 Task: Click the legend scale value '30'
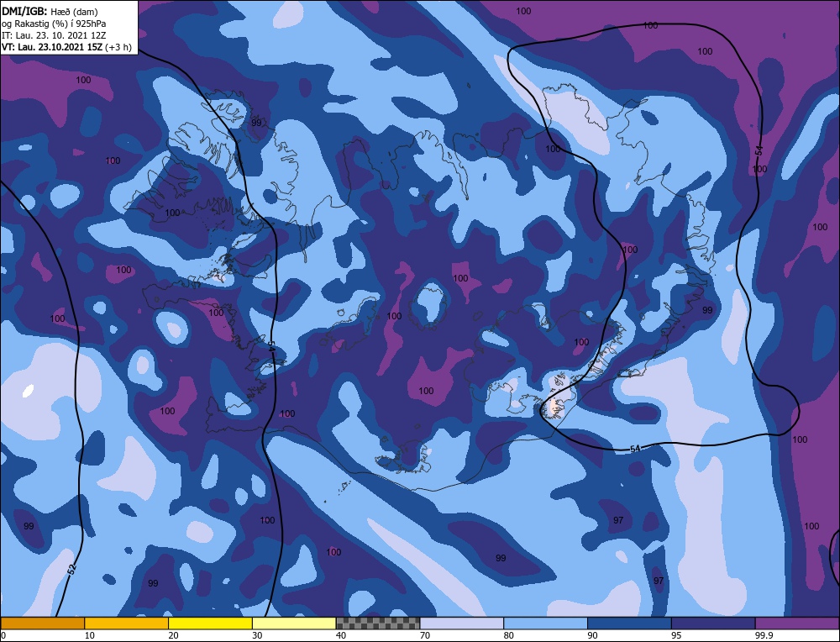tap(257, 635)
